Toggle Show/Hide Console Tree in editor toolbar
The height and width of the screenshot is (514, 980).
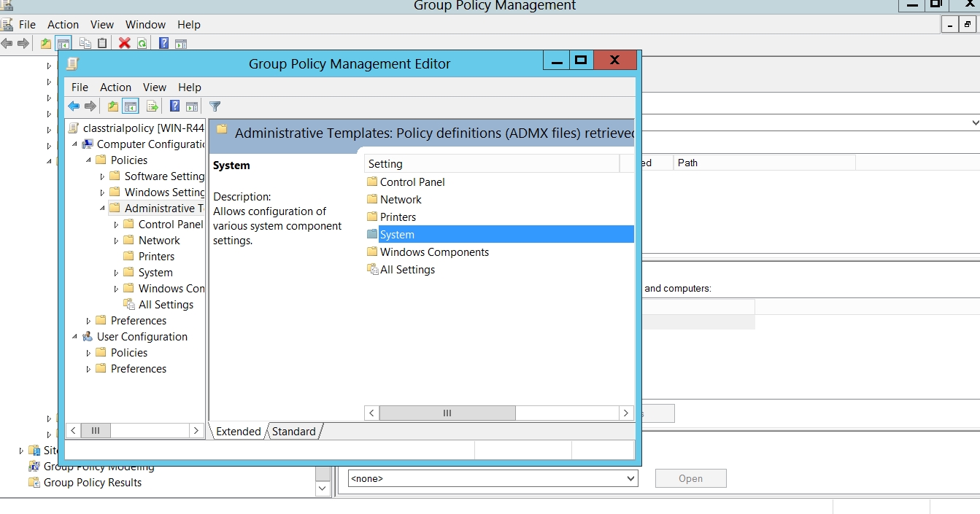pyautogui.click(x=131, y=106)
